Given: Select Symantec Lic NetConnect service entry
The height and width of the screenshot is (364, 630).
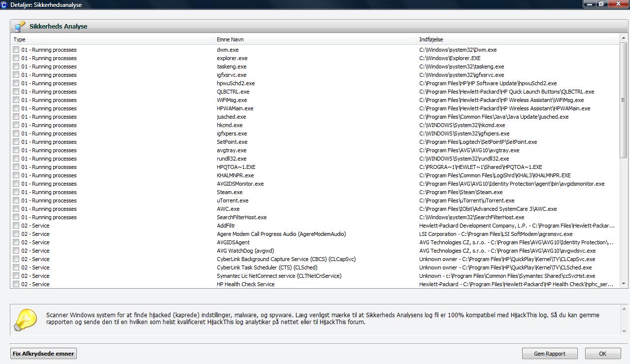Looking at the screenshot, I should click(x=279, y=276).
